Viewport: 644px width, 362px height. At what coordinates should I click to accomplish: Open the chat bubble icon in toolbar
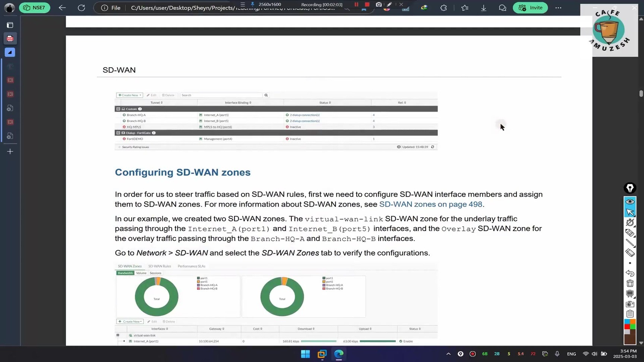tap(502, 7)
